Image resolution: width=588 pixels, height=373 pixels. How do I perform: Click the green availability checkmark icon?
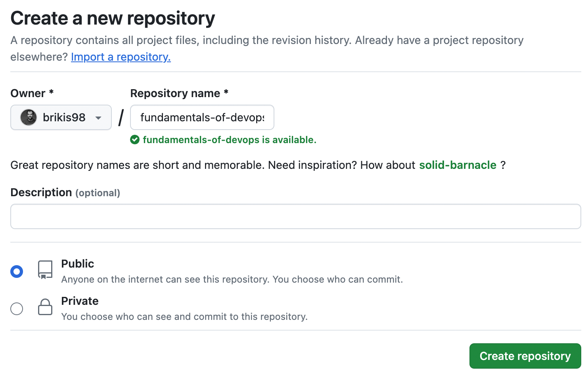tap(135, 140)
